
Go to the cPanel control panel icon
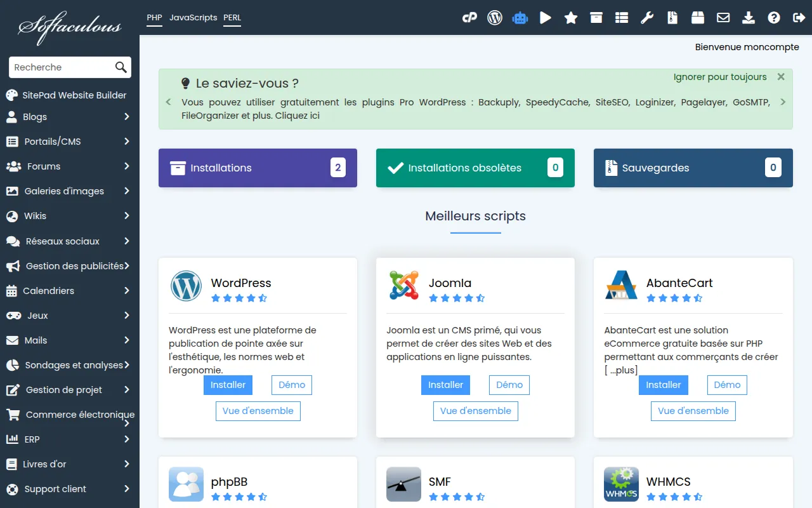pos(469,18)
